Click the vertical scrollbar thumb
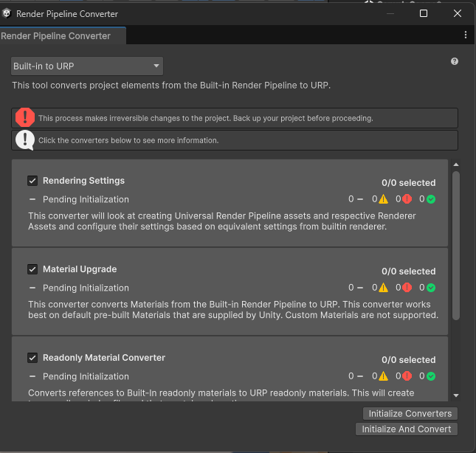This screenshot has width=476, height=453. coord(455,245)
